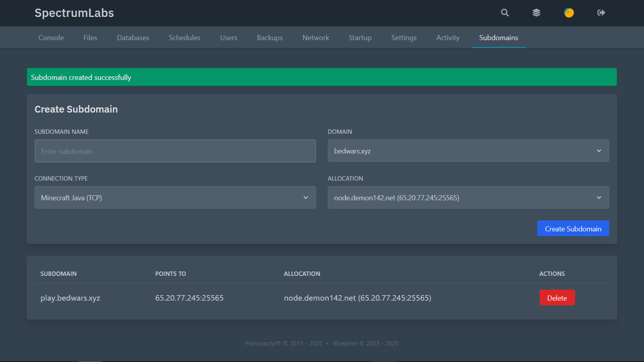Open the account avatar icon
The image size is (644, 362).
pyautogui.click(x=569, y=13)
